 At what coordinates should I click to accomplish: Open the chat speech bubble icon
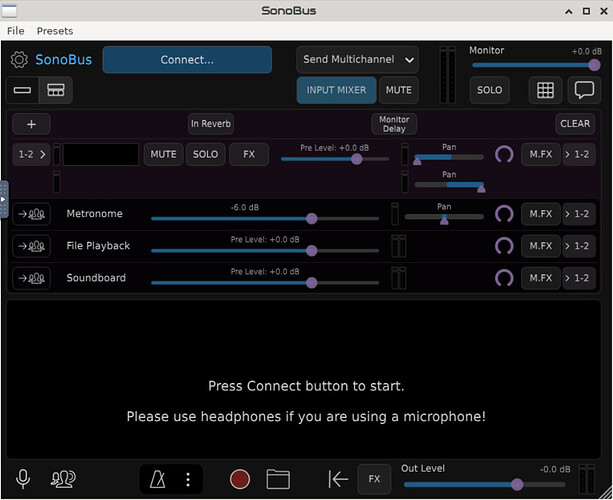[584, 90]
